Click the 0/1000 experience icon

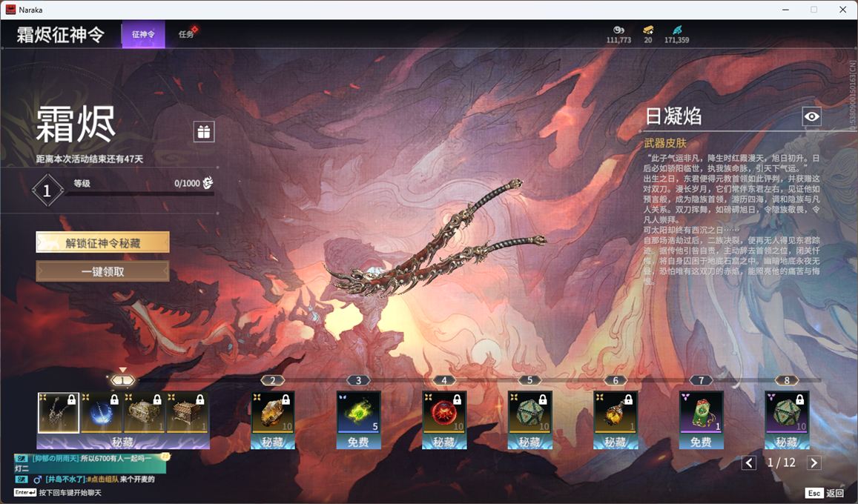208,183
